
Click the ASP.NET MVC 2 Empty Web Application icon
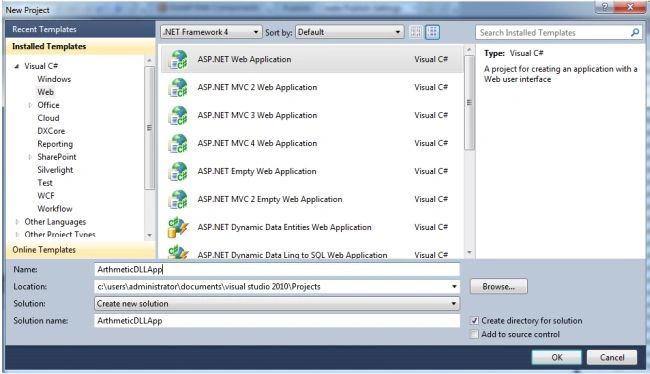click(x=178, y=199)
